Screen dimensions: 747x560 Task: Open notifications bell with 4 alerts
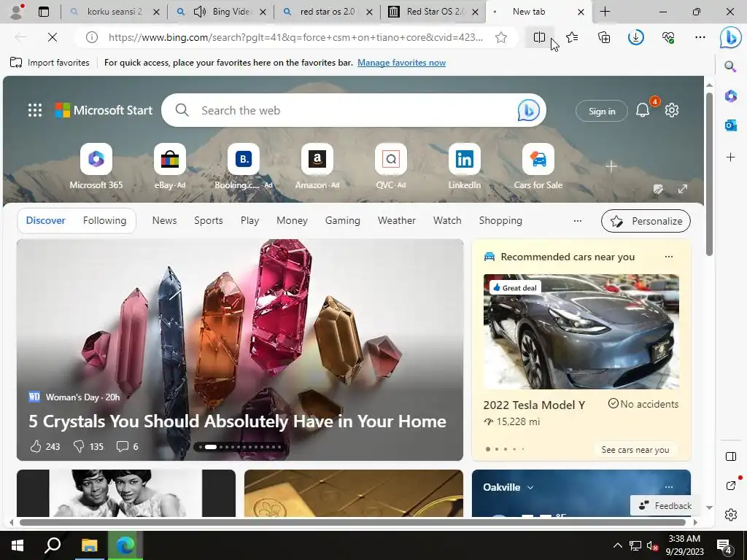click(643, 111)
